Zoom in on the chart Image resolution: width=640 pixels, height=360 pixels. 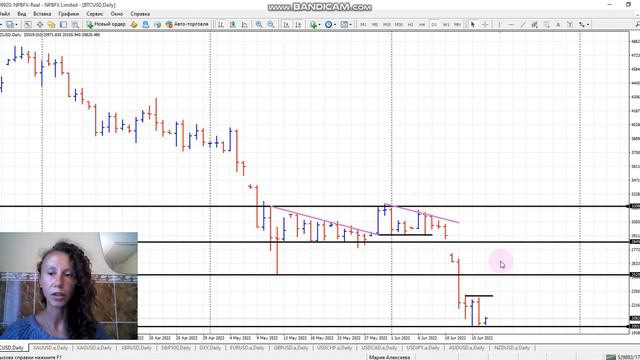click(x=259, y=24)
